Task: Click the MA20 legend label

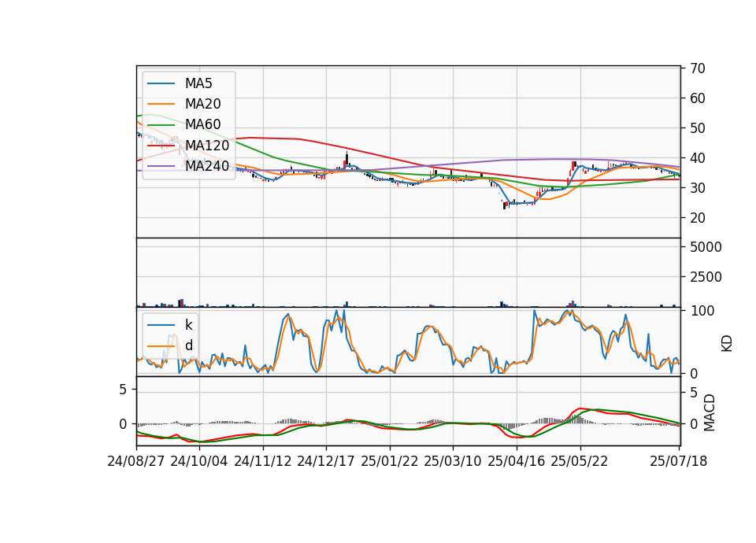Action: coord(202,104)
